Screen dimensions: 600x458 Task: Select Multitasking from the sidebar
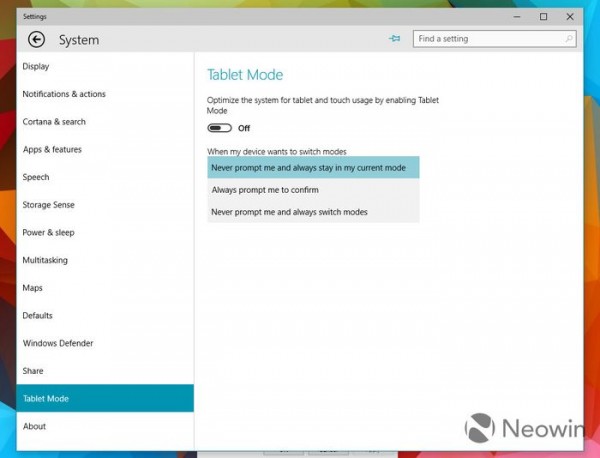46,260
